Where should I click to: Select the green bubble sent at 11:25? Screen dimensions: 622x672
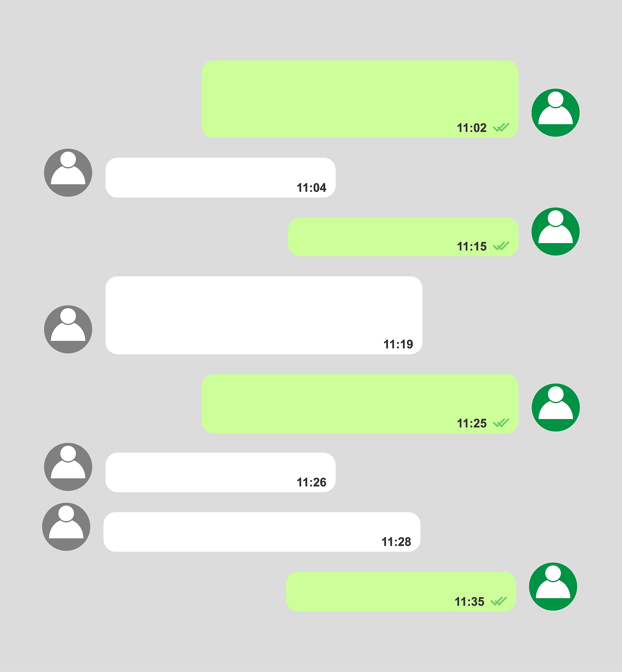(x=360, y=404)
